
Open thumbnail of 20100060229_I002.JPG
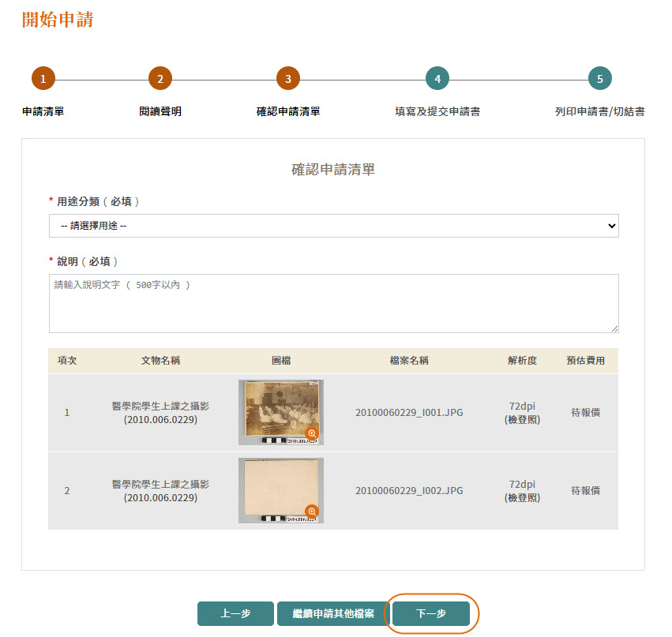(x=281, y=490)
